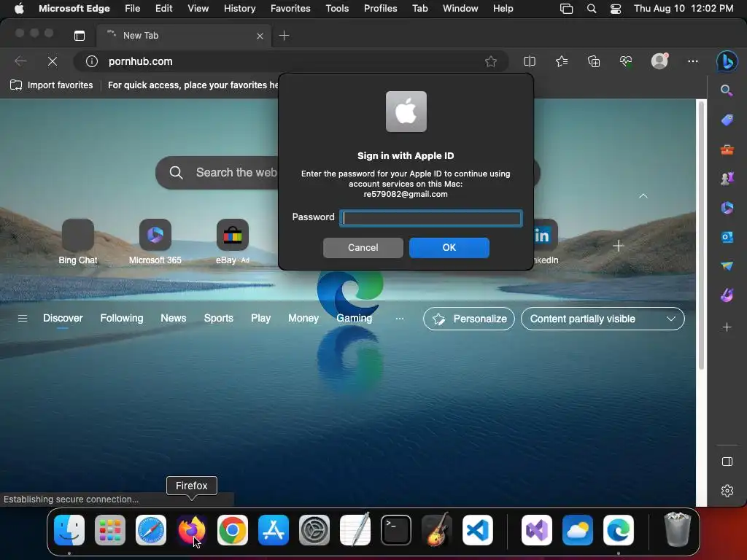747x560 pixels.
Task: Open GarageBand from the Dock
Action: point(436,529)
